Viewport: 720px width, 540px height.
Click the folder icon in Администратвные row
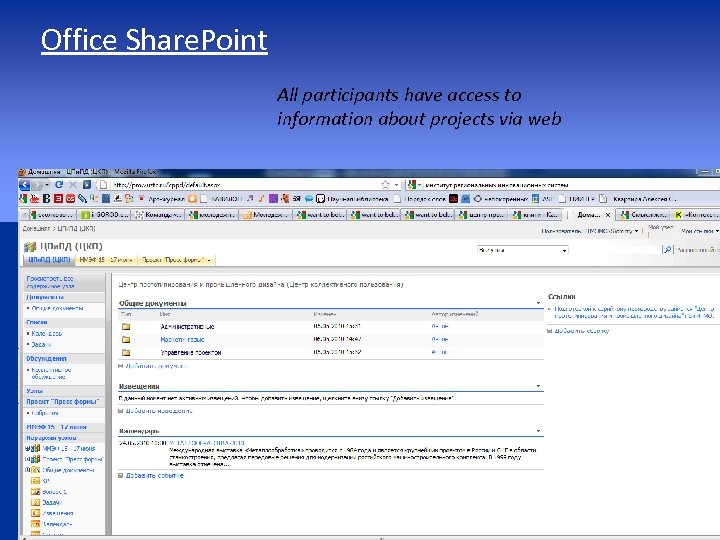pyautogui.click(x=126, y=326)
